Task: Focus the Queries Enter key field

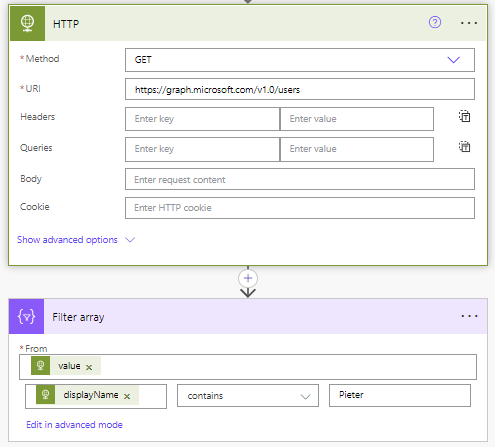Action: pos(202,149)
